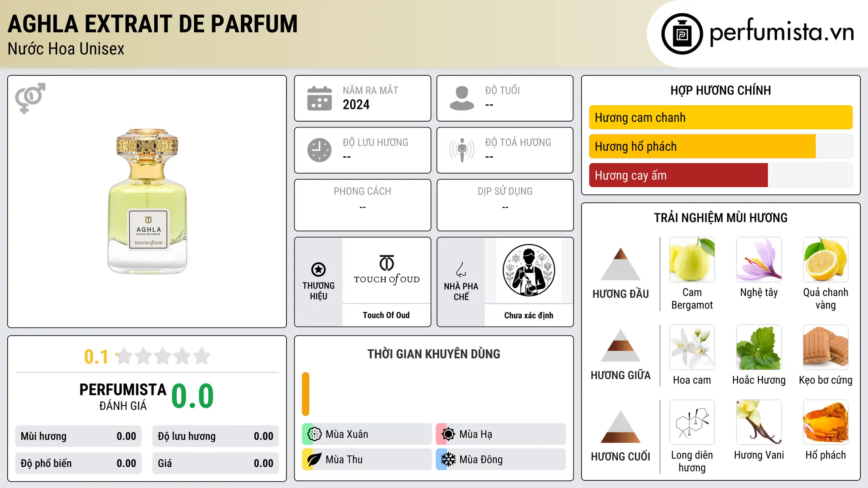Image resolution: width=868 pixels, height=488 pixels.
Task: Click the Hương cuối pyramid icon
Action: [x=620, y=427]
